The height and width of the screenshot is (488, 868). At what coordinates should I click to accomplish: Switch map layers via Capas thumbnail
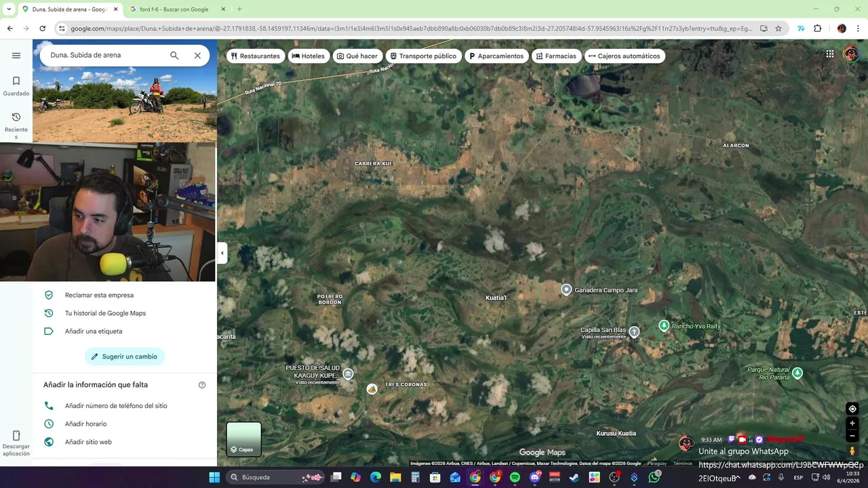243,439
